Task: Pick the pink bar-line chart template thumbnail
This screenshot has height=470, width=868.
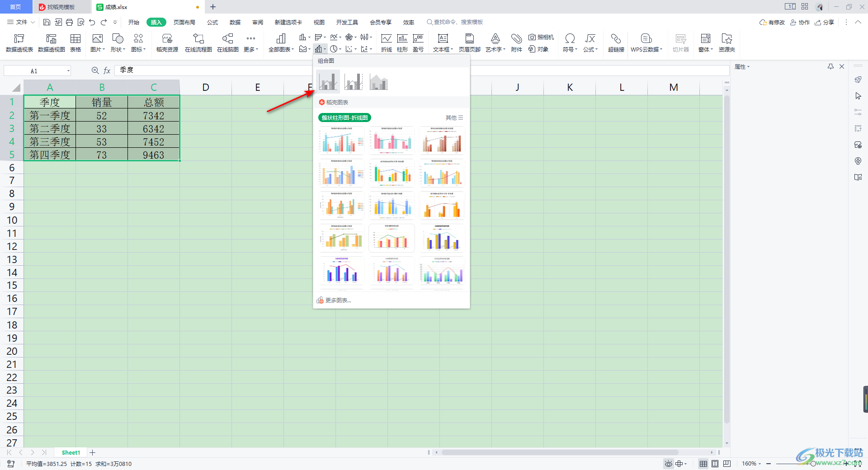Action: (x=392, y=141)
